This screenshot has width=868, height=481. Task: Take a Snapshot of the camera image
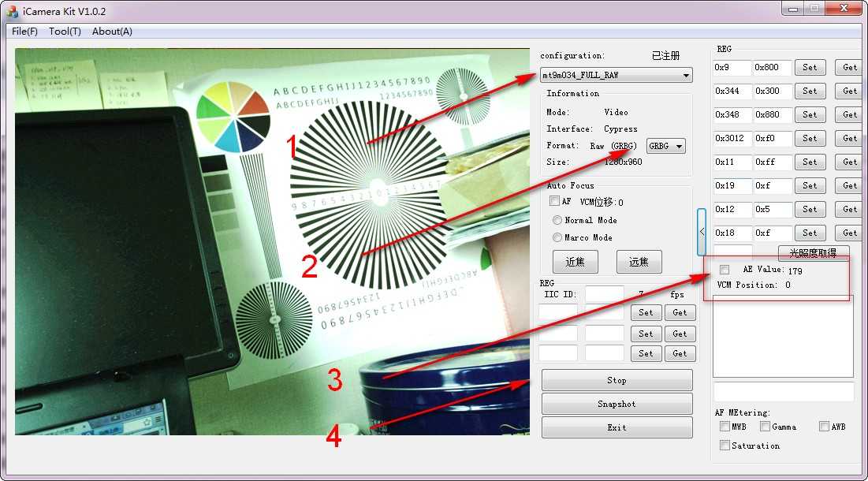point(617,404)
